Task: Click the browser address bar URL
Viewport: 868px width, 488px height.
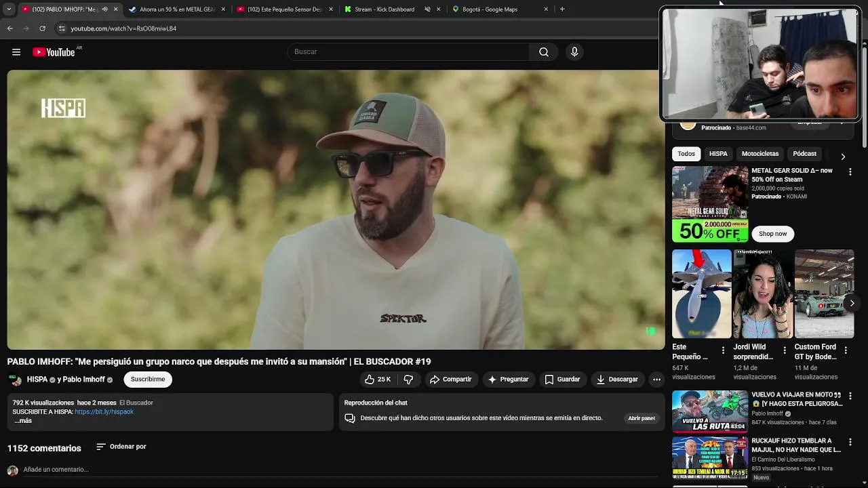Action: tap(123, 28)
